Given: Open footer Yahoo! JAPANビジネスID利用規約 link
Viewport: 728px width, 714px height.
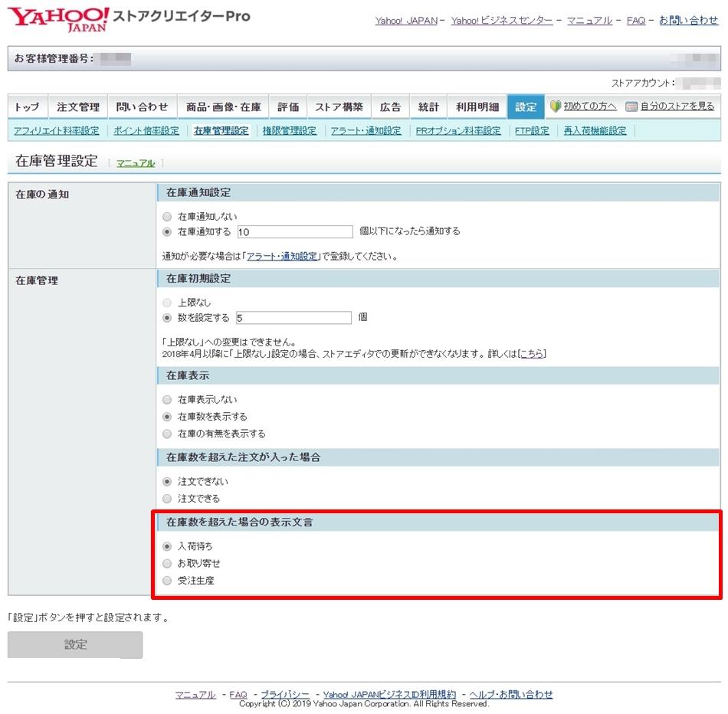Looking at the screenshot, I should (389, 695).
